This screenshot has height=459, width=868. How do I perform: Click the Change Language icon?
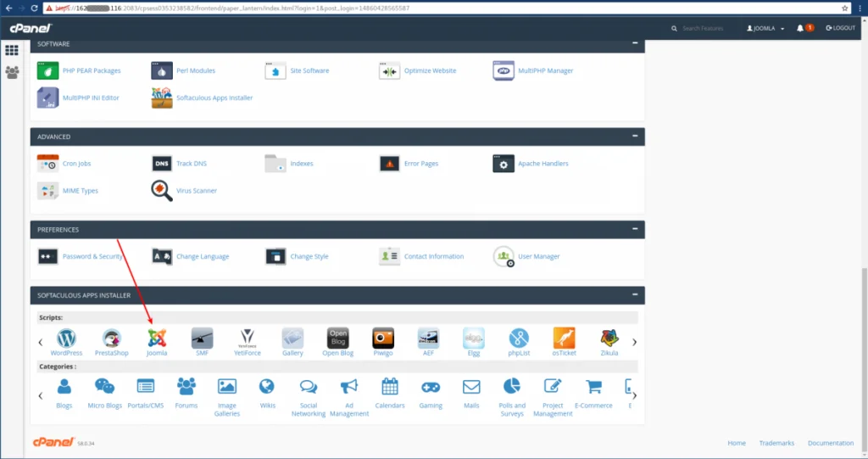tap(162, 257)
